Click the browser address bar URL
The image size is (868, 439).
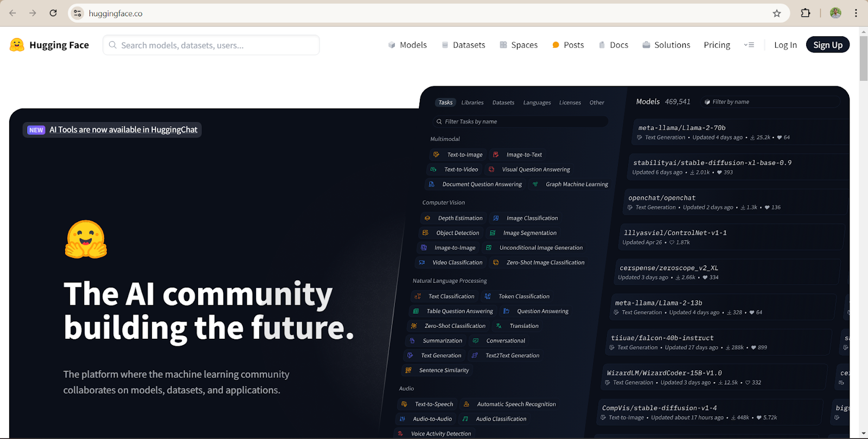pos(116,13)
